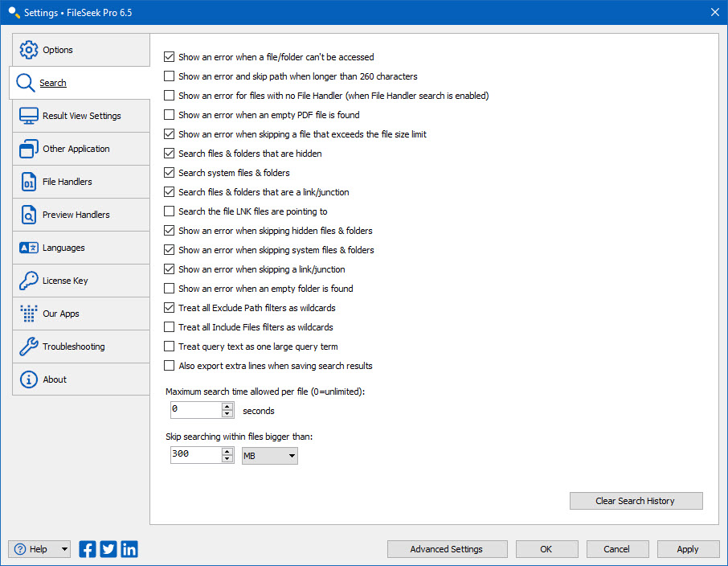The image size is (728, 566).
Task: Decrease skip file size with down arrow
Action: coord(227,459)
